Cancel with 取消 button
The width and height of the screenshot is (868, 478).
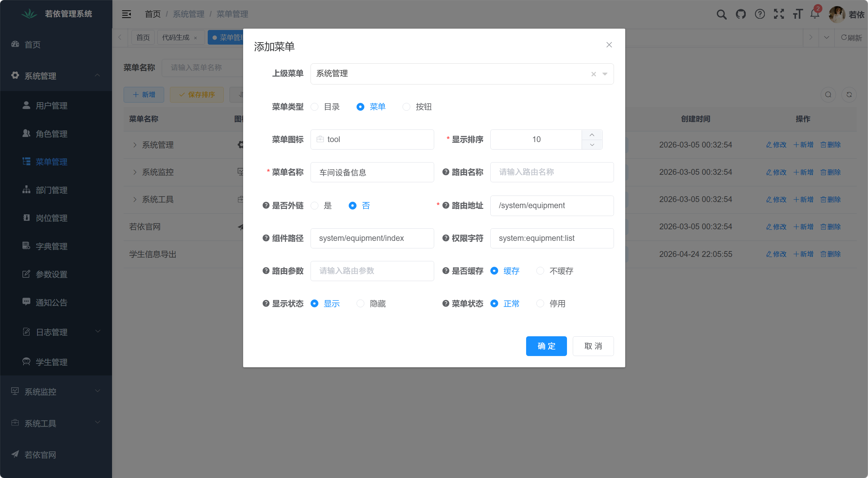click(593, 346)
